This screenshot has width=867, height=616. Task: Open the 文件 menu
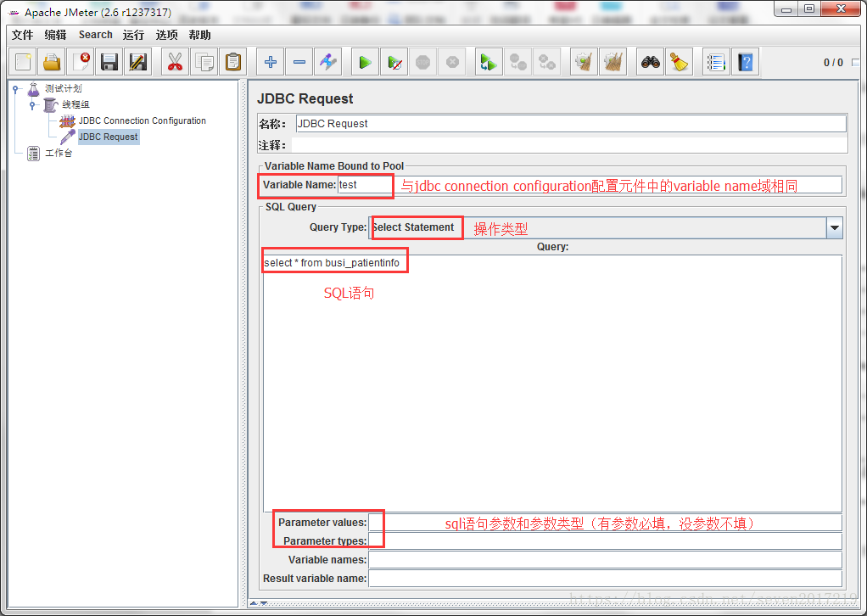(23, 35)
